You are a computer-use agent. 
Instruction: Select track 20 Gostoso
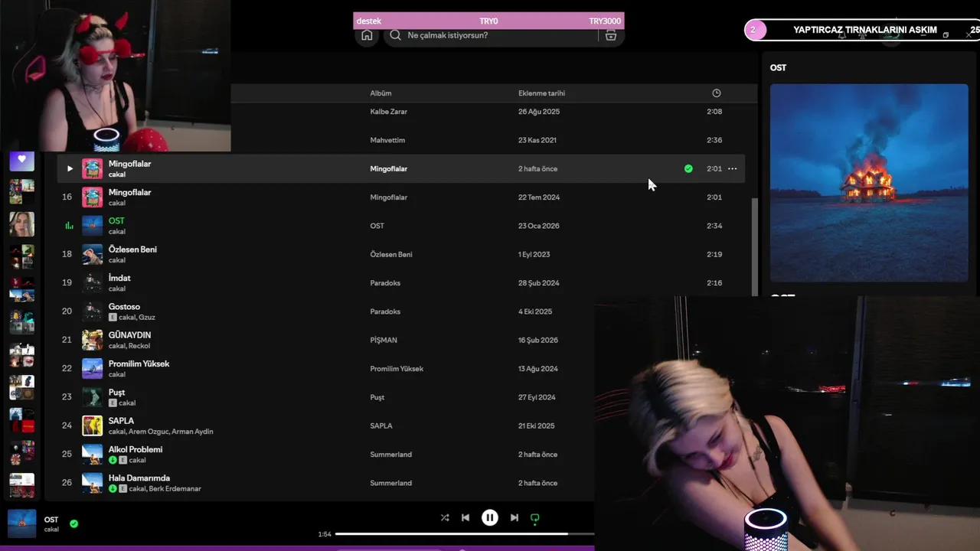124,307
